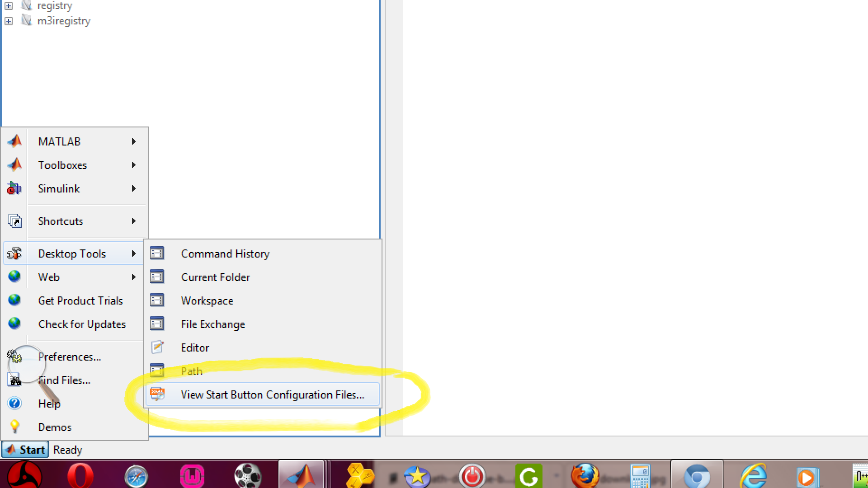Open Workspace panel
This screenshot has width=868, height=488.
[207, 300]
